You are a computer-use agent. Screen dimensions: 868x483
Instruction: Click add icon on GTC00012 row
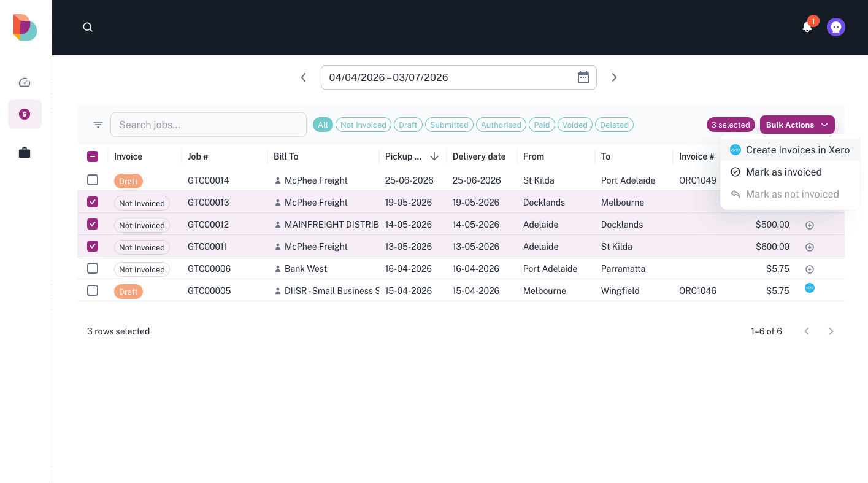pyautogui.click(x=810, y=225)
